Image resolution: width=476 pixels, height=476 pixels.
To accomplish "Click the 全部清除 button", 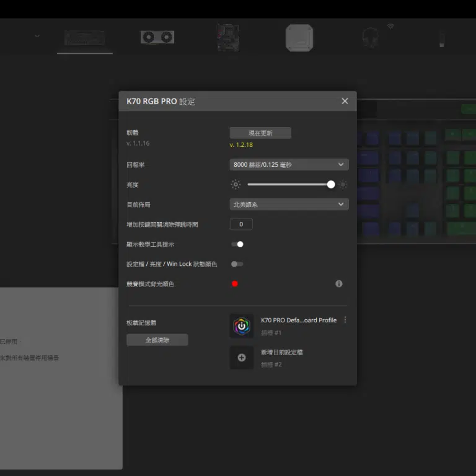I will [157, 340].
